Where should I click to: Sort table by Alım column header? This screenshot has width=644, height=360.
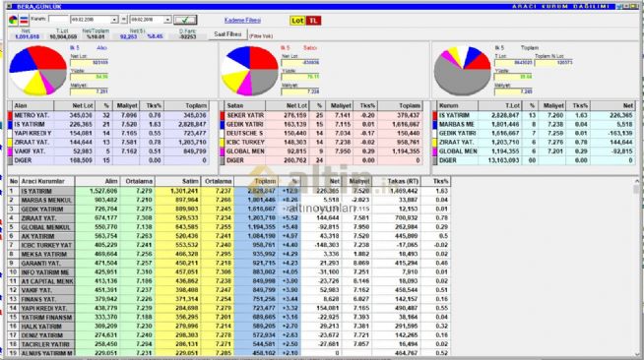(x=97, y=181)
